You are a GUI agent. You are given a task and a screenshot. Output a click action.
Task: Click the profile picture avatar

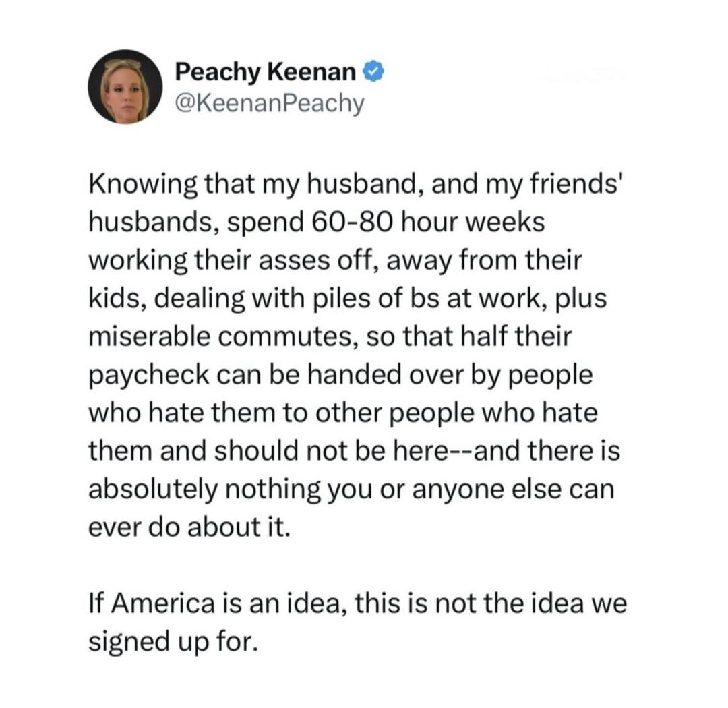tap(125, 87)
